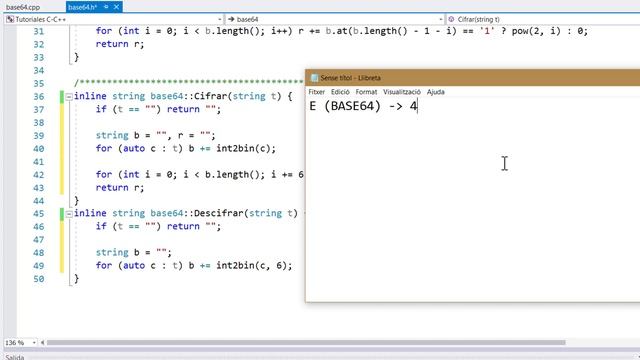The image size is (640, 360).
Task: Click the horizontal scrollbar left arrow
Action: point(42,343)
